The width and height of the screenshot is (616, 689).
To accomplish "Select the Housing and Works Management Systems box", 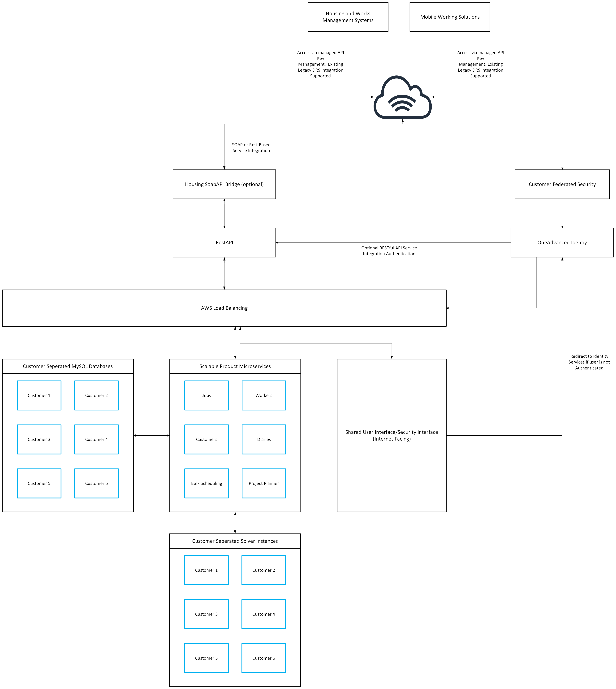I will pos(348,17).
